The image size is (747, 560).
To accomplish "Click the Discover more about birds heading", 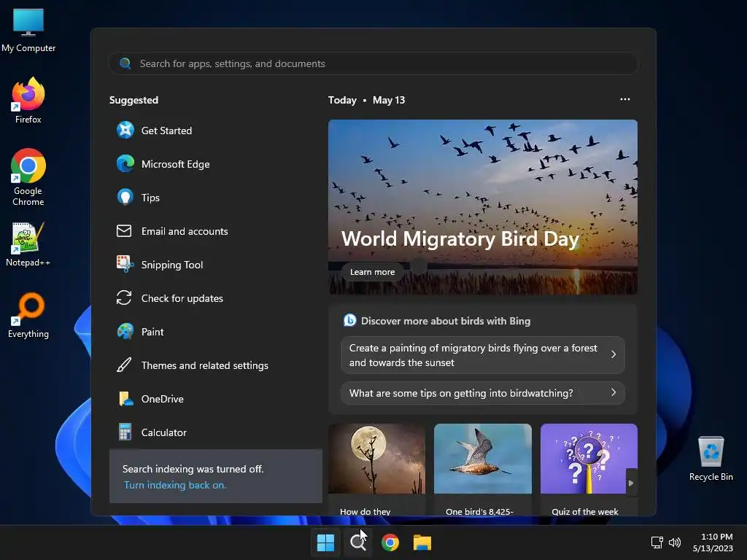I will click(x=446, y=321).
